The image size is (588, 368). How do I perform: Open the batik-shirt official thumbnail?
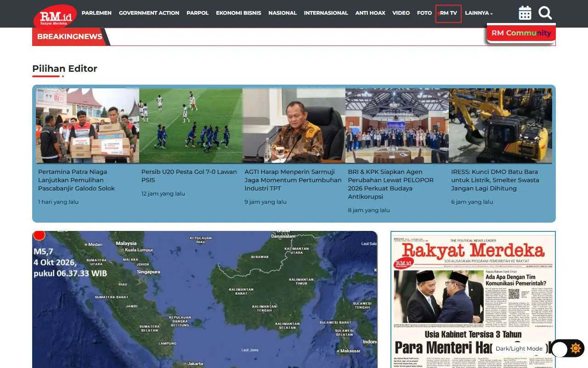pyautogui.click(x=294, y=126)
